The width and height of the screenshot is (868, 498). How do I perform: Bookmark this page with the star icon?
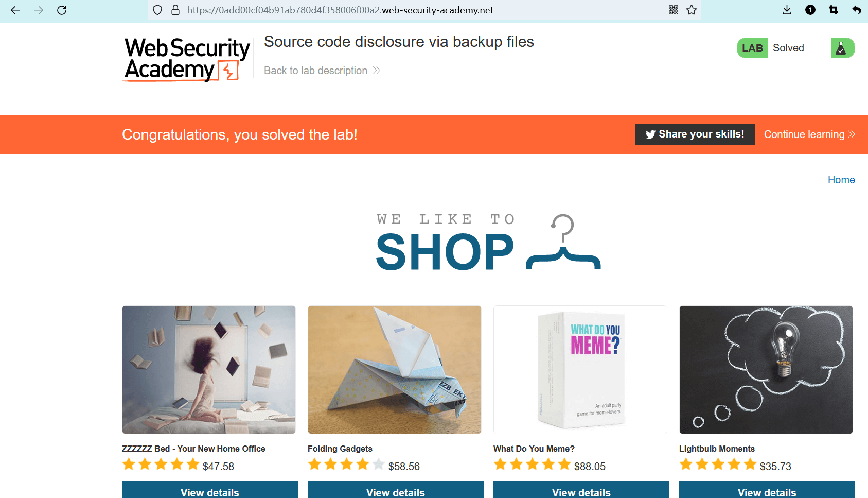click(692, 10)
